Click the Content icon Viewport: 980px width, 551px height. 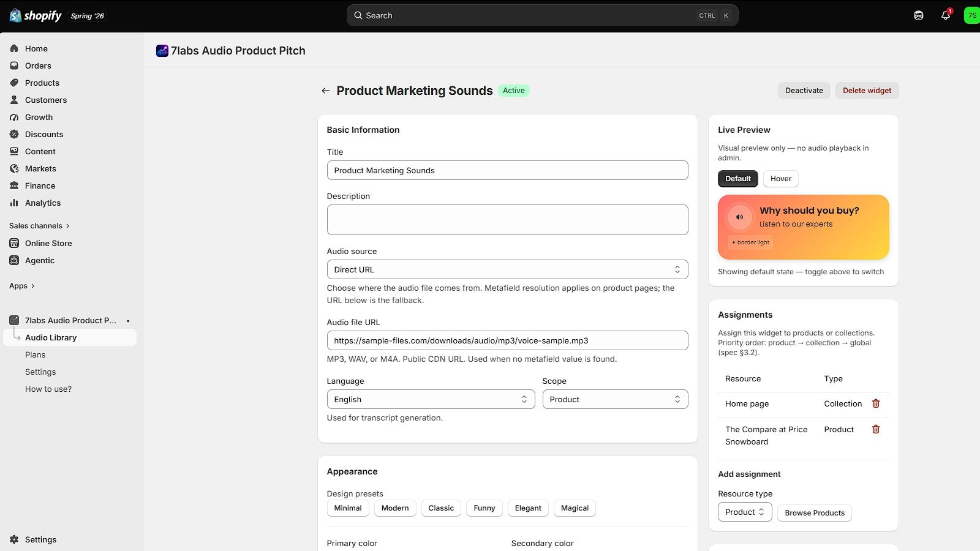click(14, 151)
